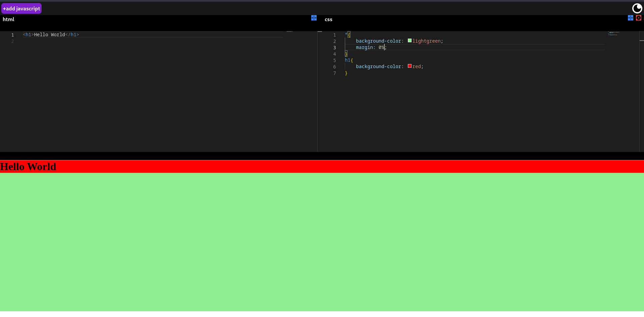Click the 'red' value in css
Viewport: 644px width, 317px height.
[x=417, y=66]
